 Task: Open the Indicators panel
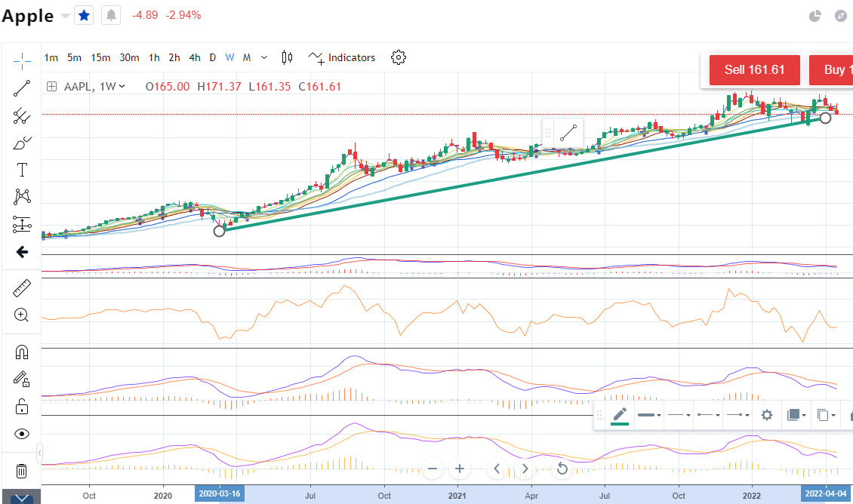(x=342, y=57)
